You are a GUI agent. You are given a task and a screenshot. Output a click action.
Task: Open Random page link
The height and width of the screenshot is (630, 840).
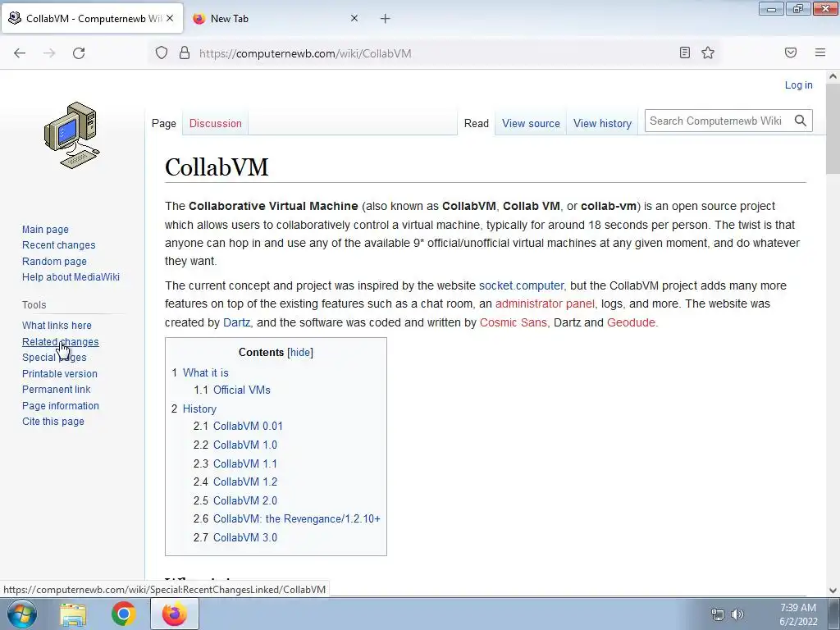pos(54,261)
